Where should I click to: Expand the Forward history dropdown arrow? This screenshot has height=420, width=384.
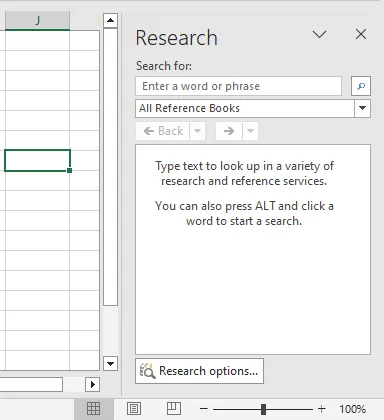pos(250,131)
